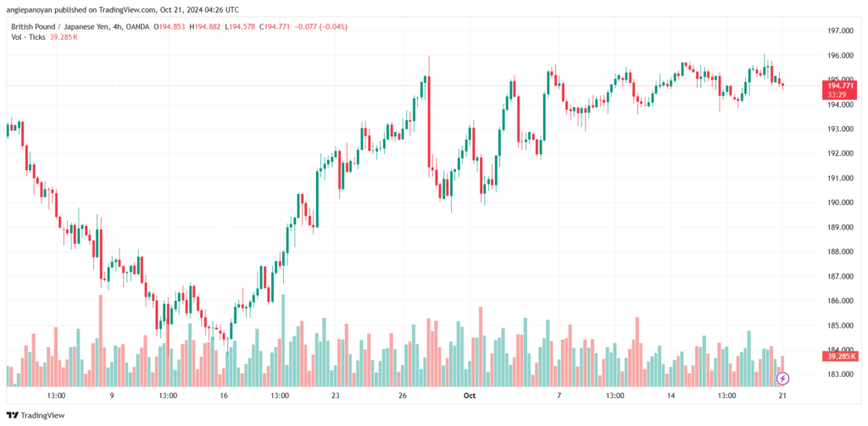868x426 pixels.
Task: Select the Oct marker on time axis
Action: coord(470,396)
